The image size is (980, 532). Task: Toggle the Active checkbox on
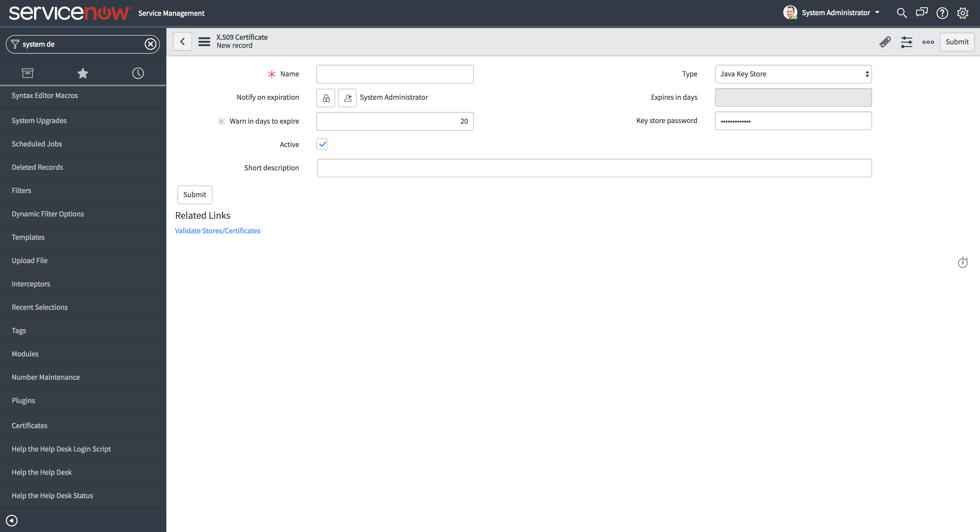coord(322,144)
